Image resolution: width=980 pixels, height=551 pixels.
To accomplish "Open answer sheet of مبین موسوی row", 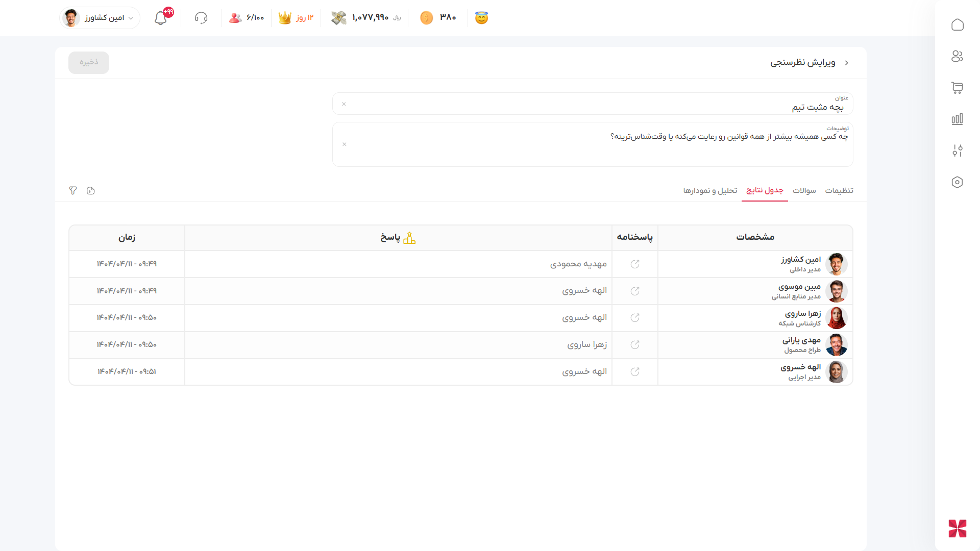I will (635, 291).
